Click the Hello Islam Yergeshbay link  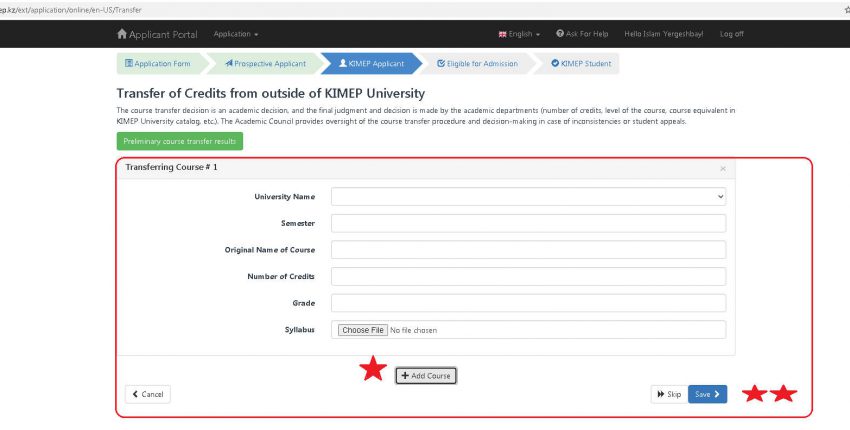coord(664,34)
